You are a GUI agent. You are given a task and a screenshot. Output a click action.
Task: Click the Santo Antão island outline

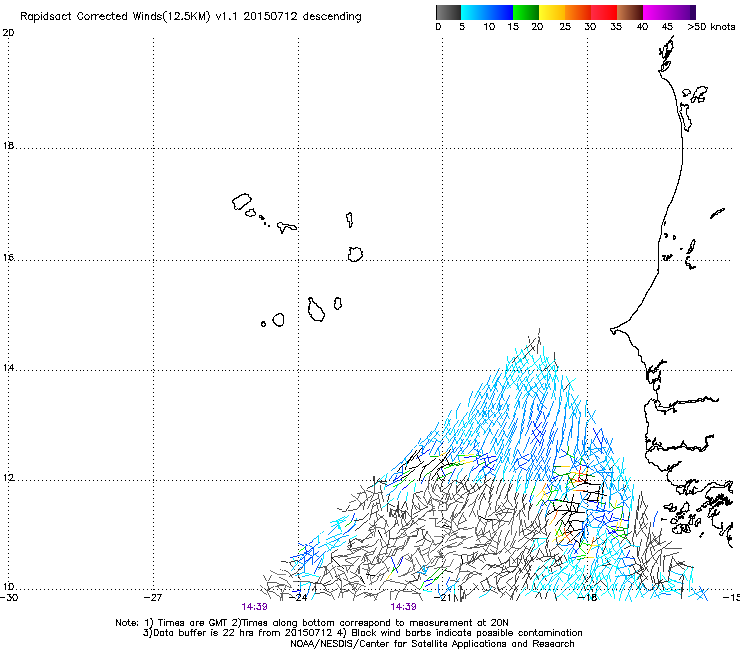(x=242, y=202)
